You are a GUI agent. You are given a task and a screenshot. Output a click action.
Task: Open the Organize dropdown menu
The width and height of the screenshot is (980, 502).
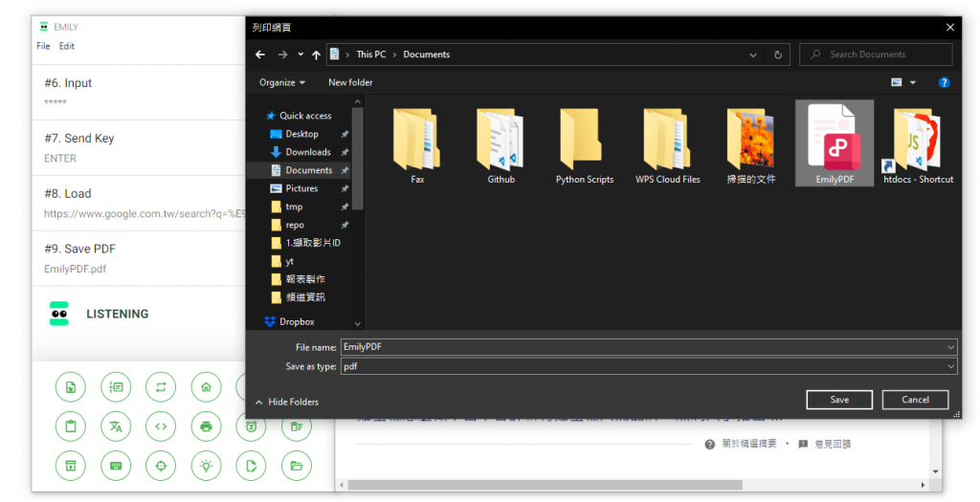pos(282,82)
